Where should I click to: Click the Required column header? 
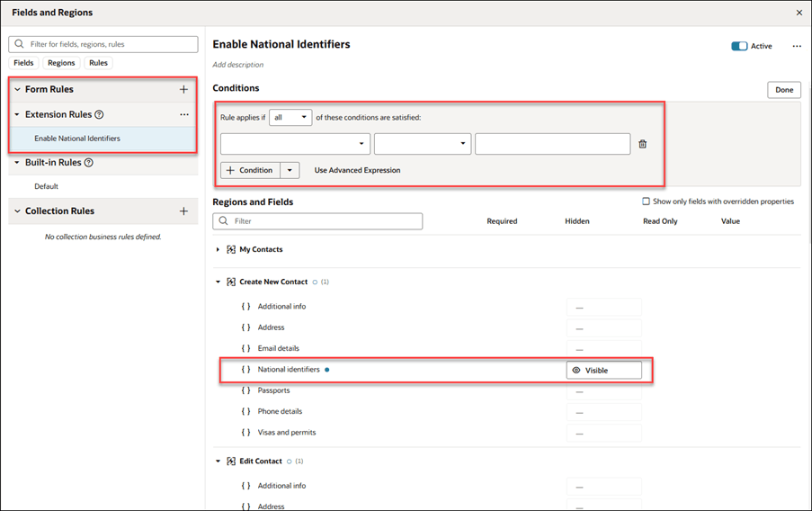(x=502, y=221)
